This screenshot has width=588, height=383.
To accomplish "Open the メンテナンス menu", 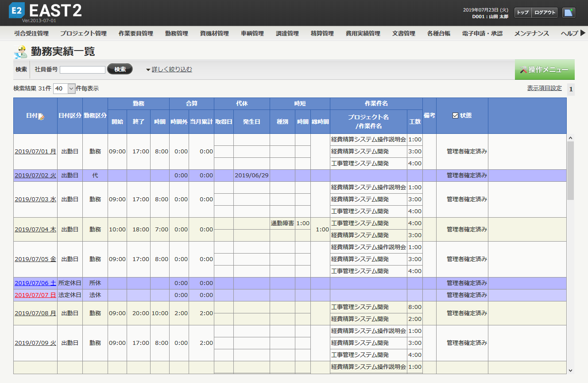I will pos(531,33).
